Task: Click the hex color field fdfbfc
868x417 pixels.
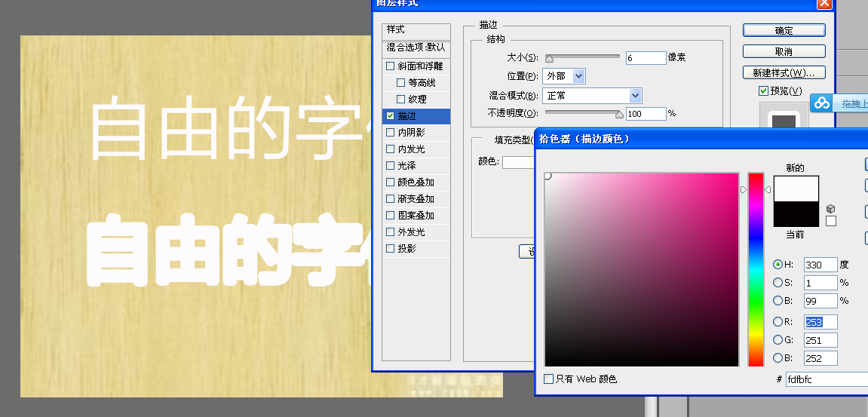Action: click(827, 379)
